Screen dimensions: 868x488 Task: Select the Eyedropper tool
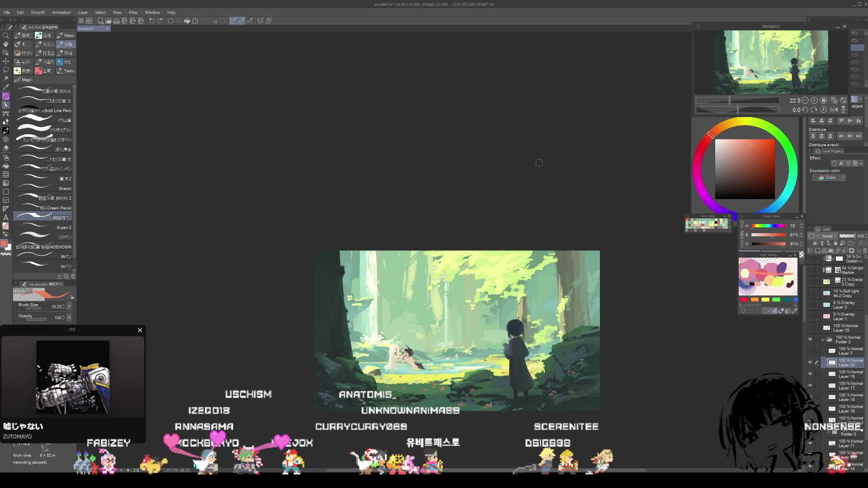coord(6,87)
